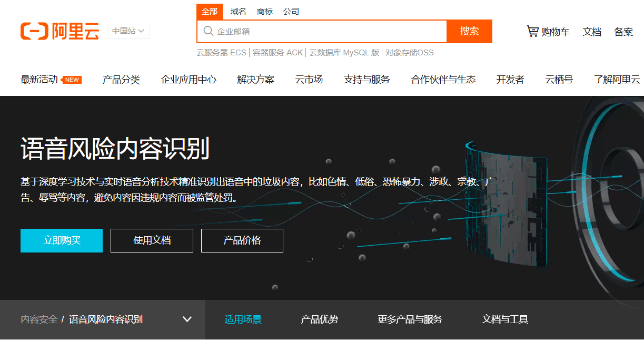644x340 pixels.
Task: Open the 中国站 region dropdown
Action: tap(128, 31)
